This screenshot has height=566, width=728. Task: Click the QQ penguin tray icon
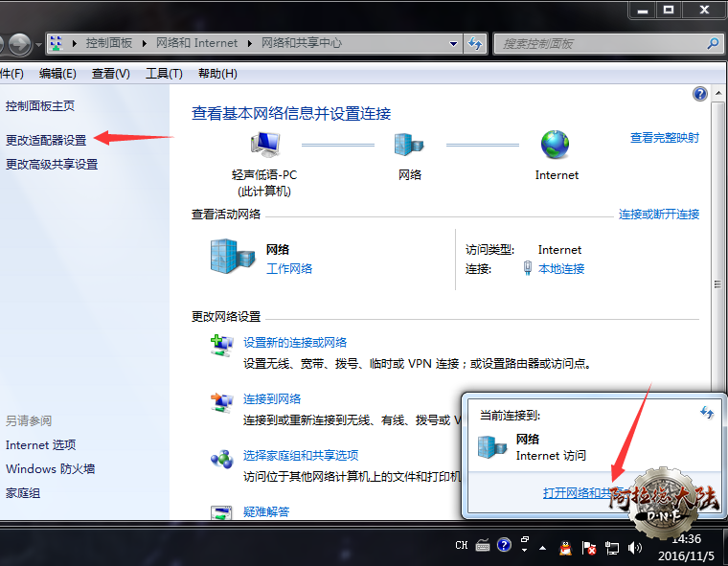(x=565, y=547)
